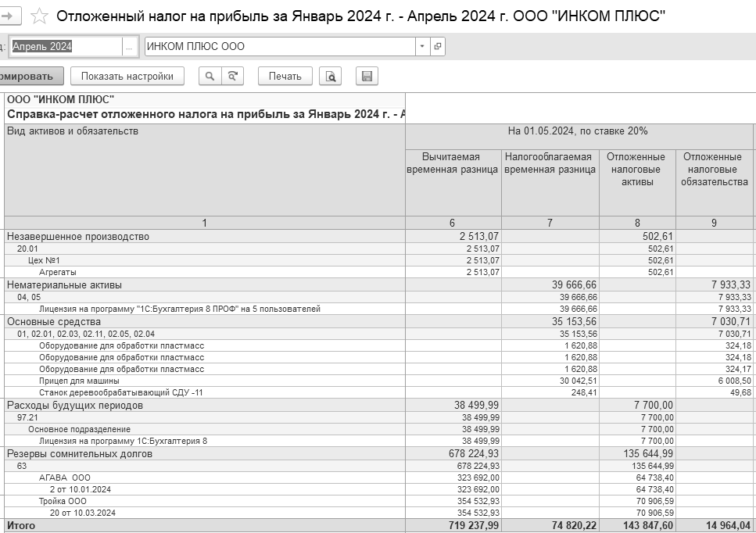Click the Печать button
The height and width of the screenshot is (533, 756).
(x=285, y=76)
